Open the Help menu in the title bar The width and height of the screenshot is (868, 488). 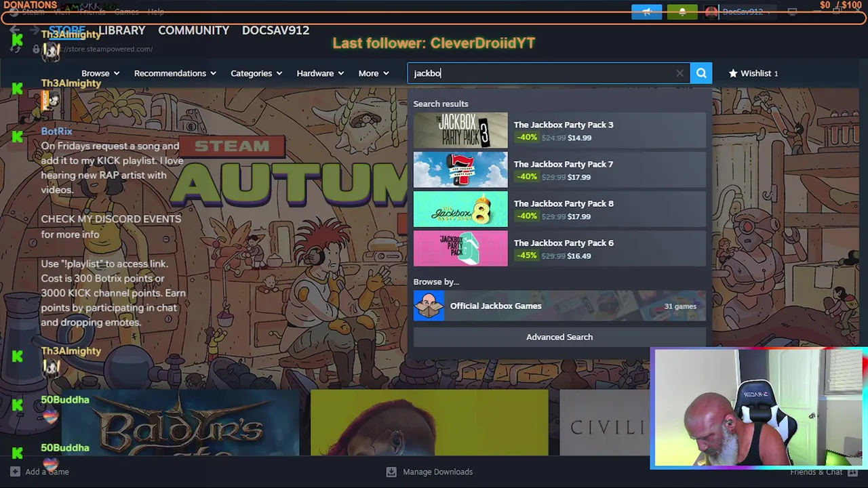[x=155, y=12]
